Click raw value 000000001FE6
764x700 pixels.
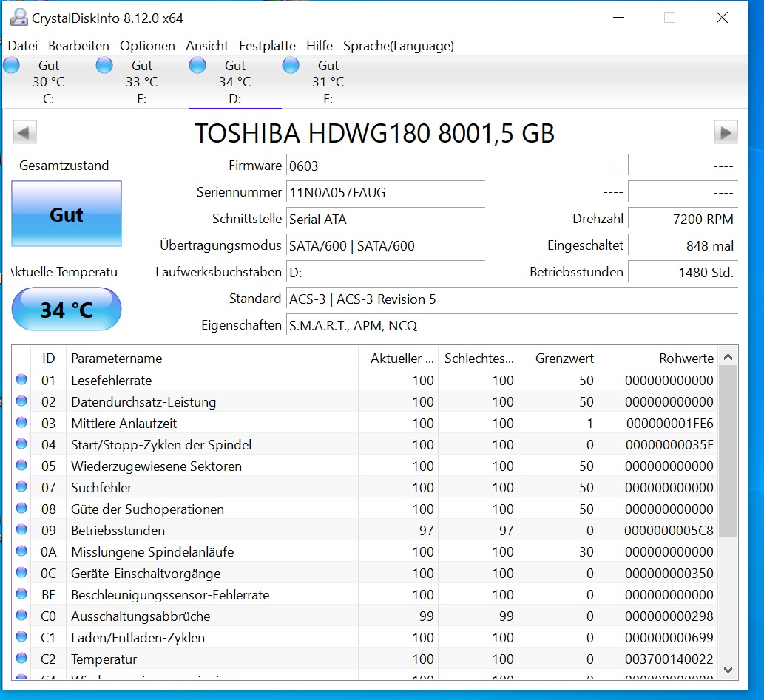(x=669, y=424)
